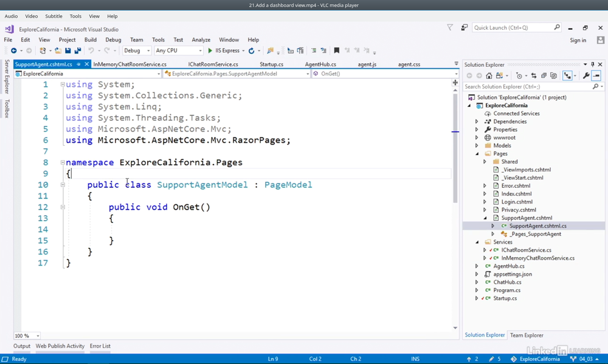
Task: Open the Output panel tab
Action: click(22, 346)
